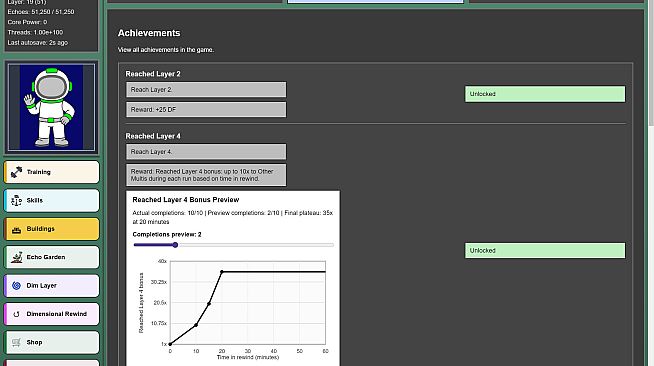Click the Achievements heading

(x=149, y=33)
